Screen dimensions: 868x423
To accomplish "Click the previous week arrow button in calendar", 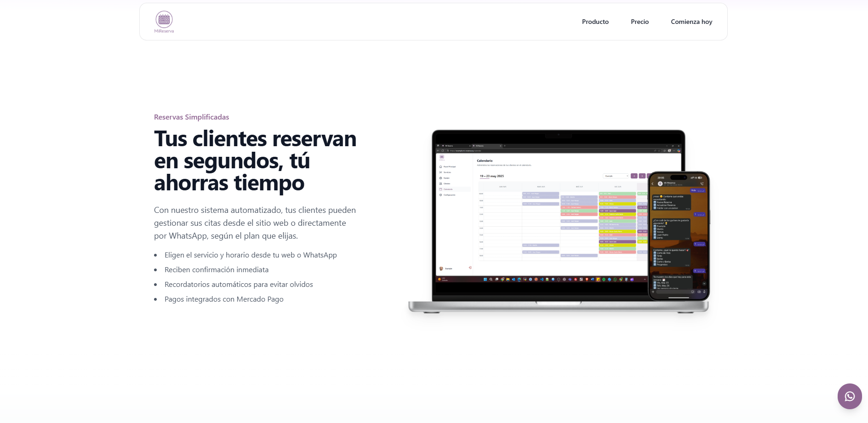I will [x=634, y=176].
